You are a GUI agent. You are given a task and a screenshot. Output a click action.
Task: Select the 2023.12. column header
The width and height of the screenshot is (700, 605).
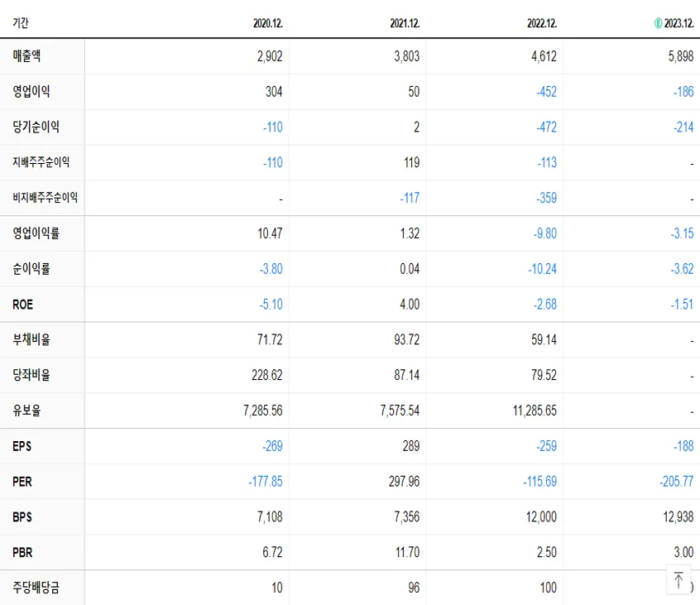(679, 23)
